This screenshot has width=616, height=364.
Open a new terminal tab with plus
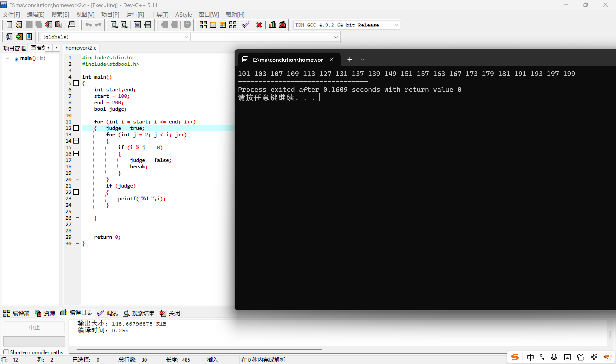click(x=350, y=59)
